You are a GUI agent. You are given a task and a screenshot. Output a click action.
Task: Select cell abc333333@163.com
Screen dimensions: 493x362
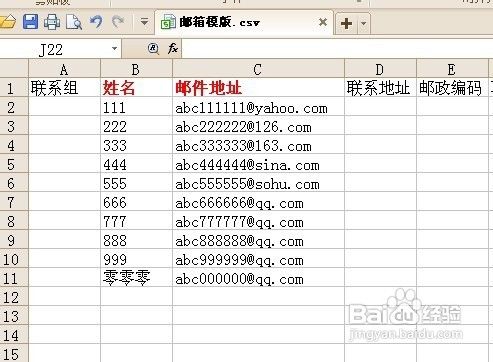(x=258, y=145)
